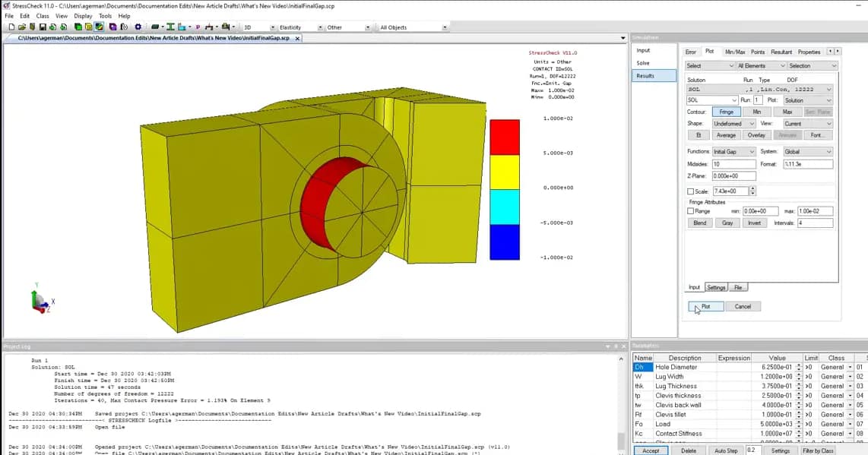Click the Save project toolbar icon
The width and height of the screenshot is (868, 455).
(x=42, y=27)
